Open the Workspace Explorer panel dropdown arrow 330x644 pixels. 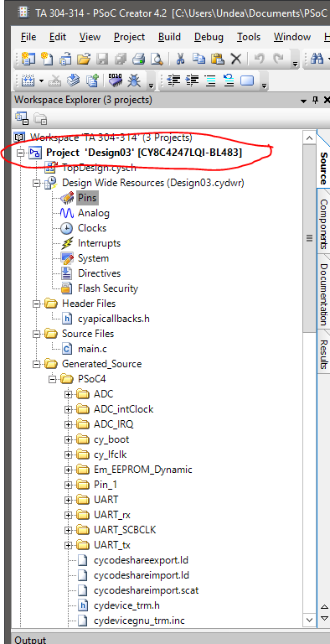click(304, 101)
